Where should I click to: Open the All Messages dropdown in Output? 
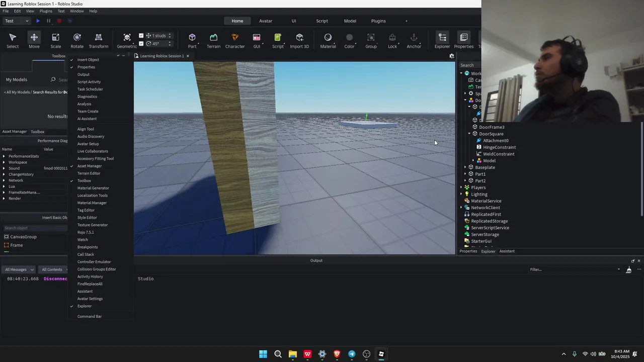click(x=20, y=269)
